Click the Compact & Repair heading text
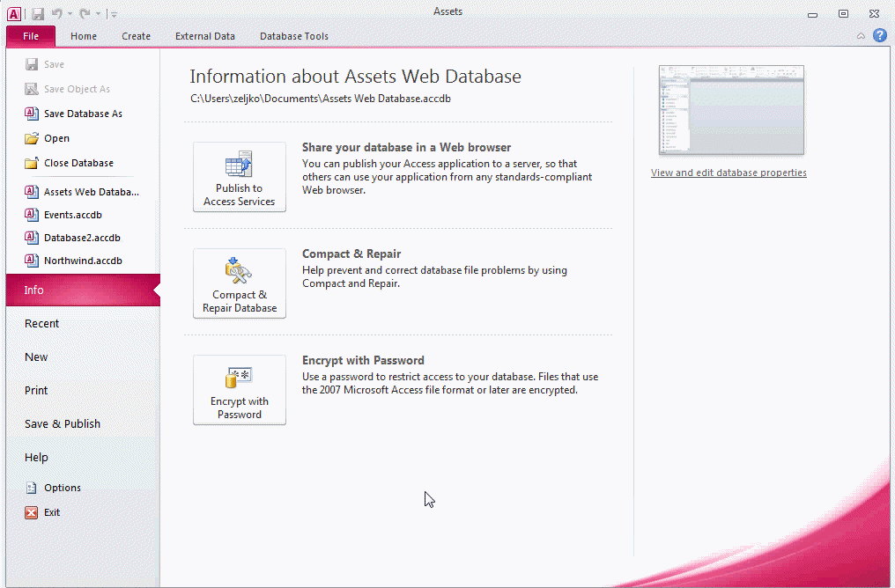Image resolution: width=895 pixels, height=588 pixels. [351, 254]
